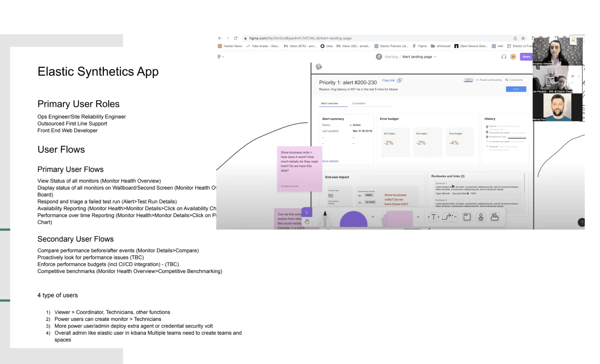The height and width of the screenshot is (364, 600).
Task: Click the Runbooks and links scrollbar
Action: (524, 183)
